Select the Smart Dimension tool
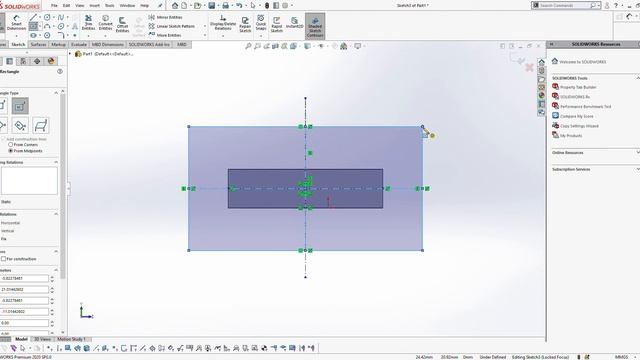Screen dimensions: 640x360 [16, 23]
